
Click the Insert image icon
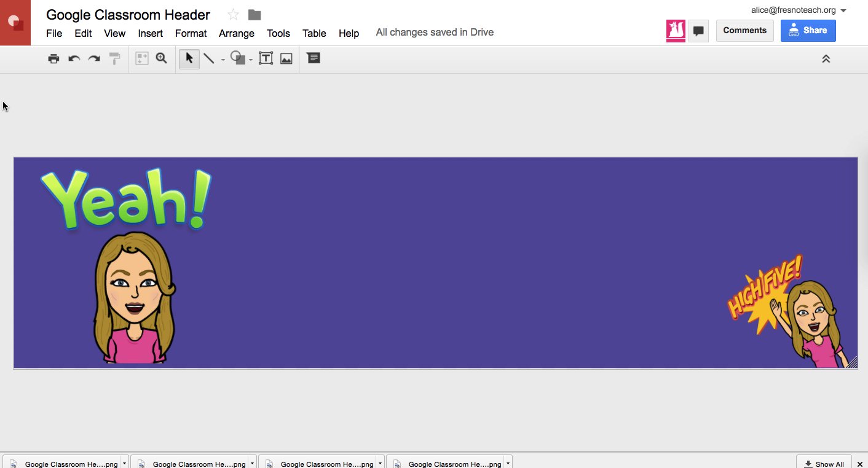286,59
